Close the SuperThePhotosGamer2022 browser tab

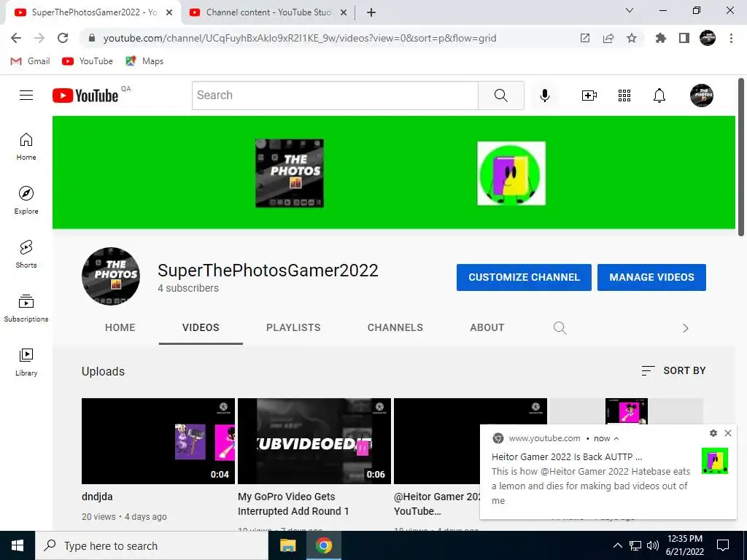pos(169,13)
